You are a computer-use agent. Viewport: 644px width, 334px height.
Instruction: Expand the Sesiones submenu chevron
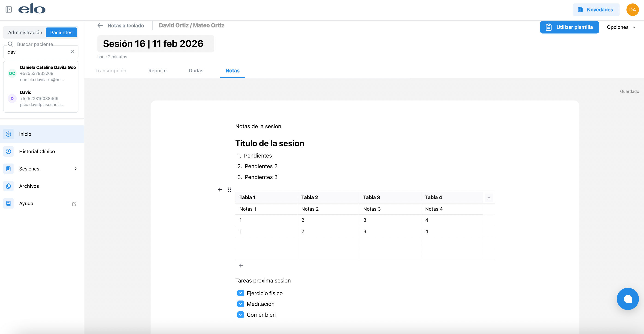[x=75, y=169]
